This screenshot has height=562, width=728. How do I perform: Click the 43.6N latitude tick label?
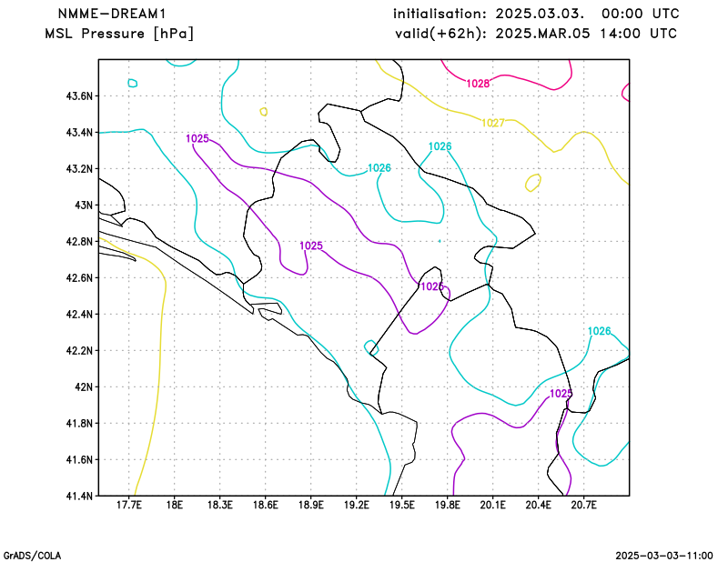79,96
